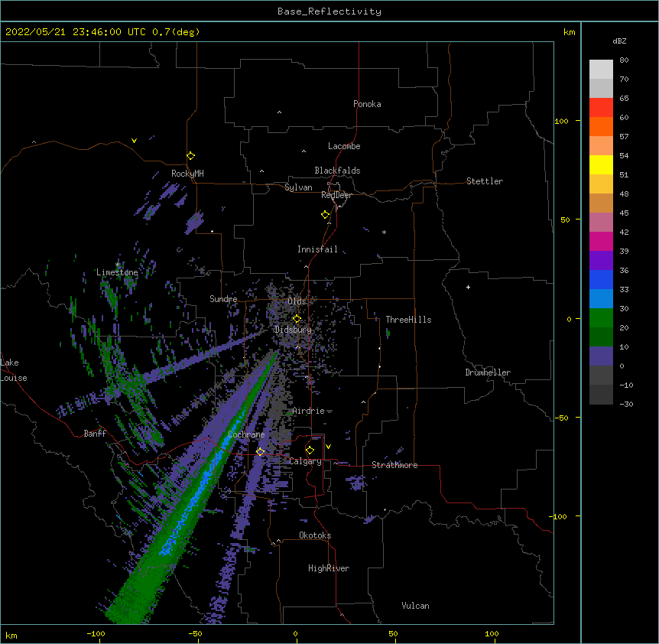Click the yellow station marker below Cochrane
Screen dimensions: 659x644
(260, 452)
